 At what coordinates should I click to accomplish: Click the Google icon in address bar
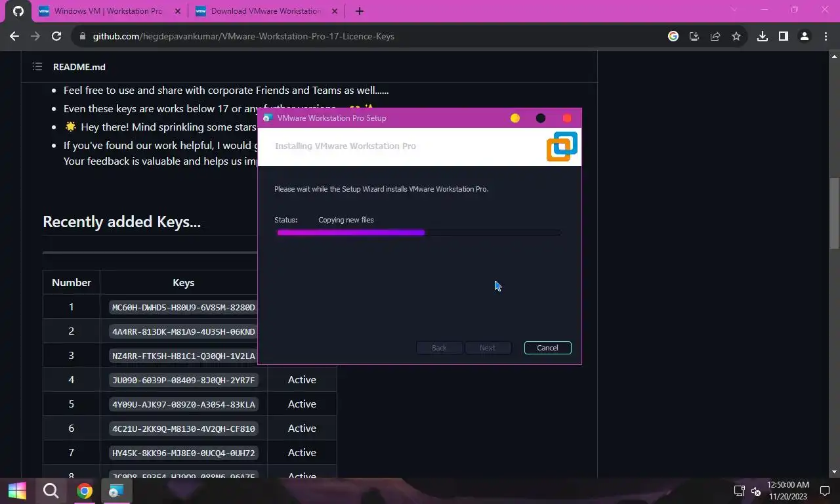pos(673,36)
